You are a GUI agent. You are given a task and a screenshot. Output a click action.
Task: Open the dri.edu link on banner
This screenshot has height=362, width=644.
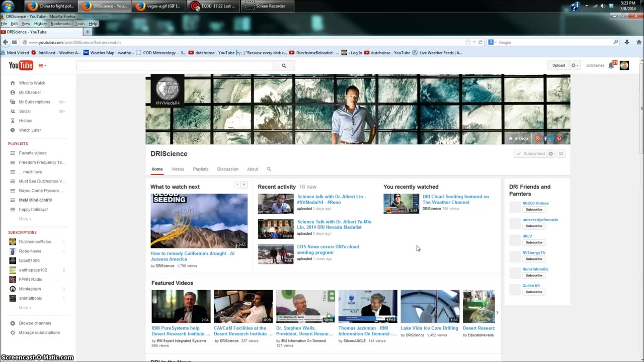tap(518, 138)
